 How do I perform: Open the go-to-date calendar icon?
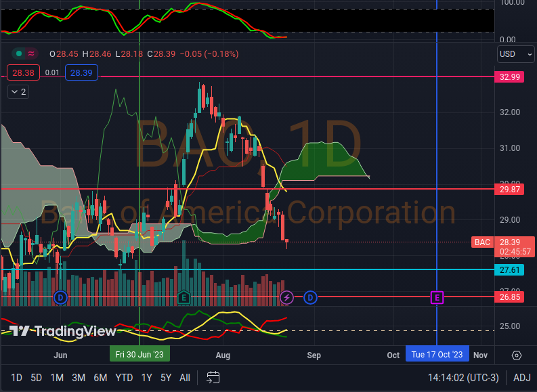pyautogui.click(x=213, y=378)
